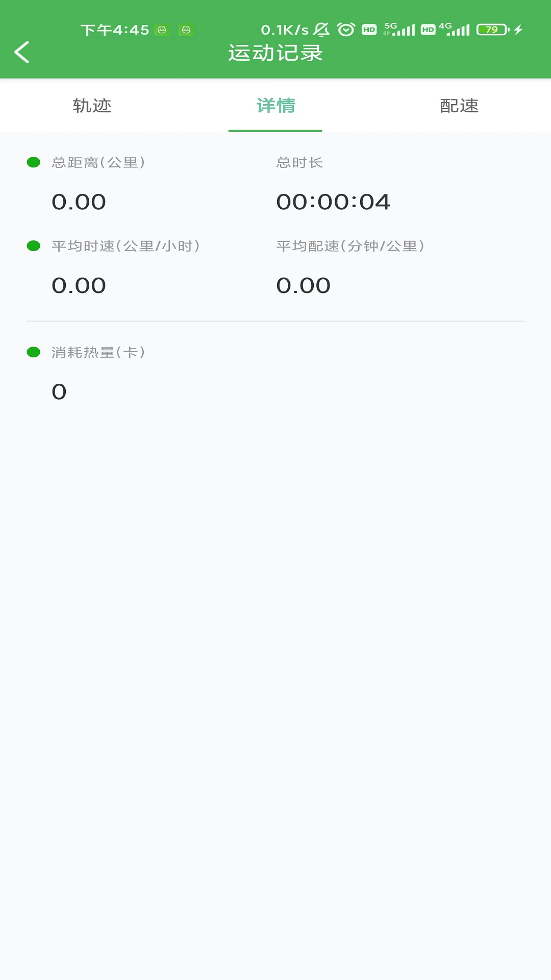Tap the alarm clock status icon

click(x=346, y=30)
